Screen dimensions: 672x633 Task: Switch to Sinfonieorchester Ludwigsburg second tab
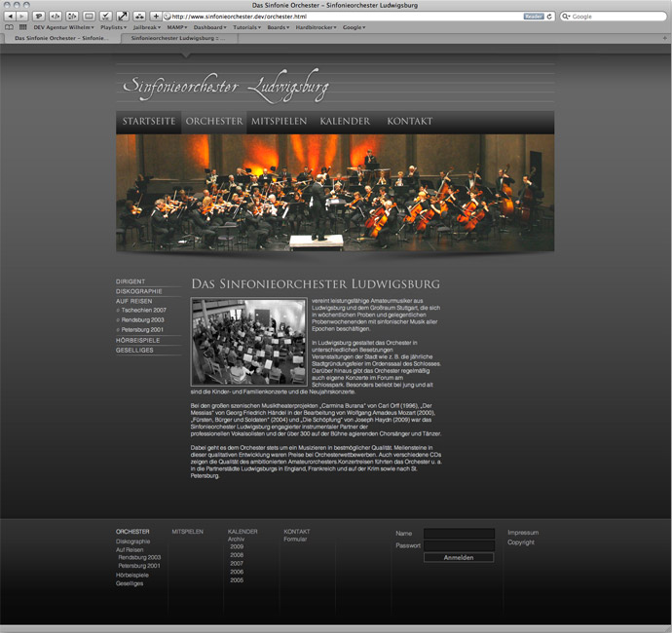(x=178, y=38)
